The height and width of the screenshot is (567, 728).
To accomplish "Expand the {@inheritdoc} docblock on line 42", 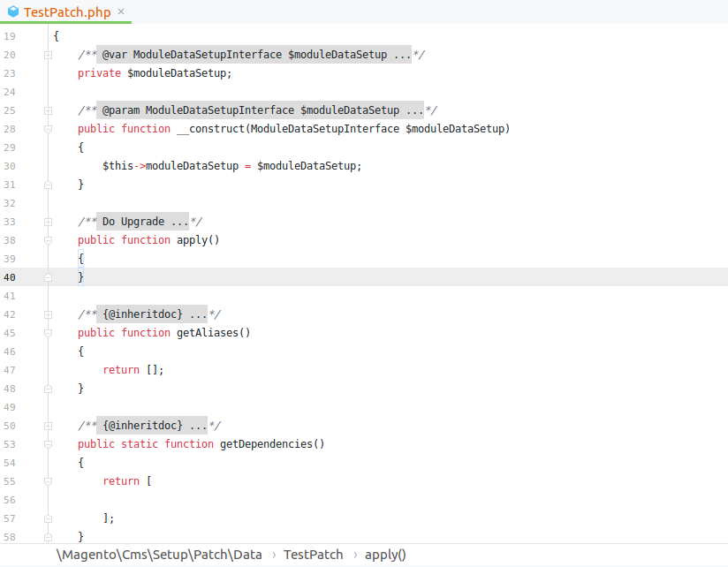I will coord(48,315).
